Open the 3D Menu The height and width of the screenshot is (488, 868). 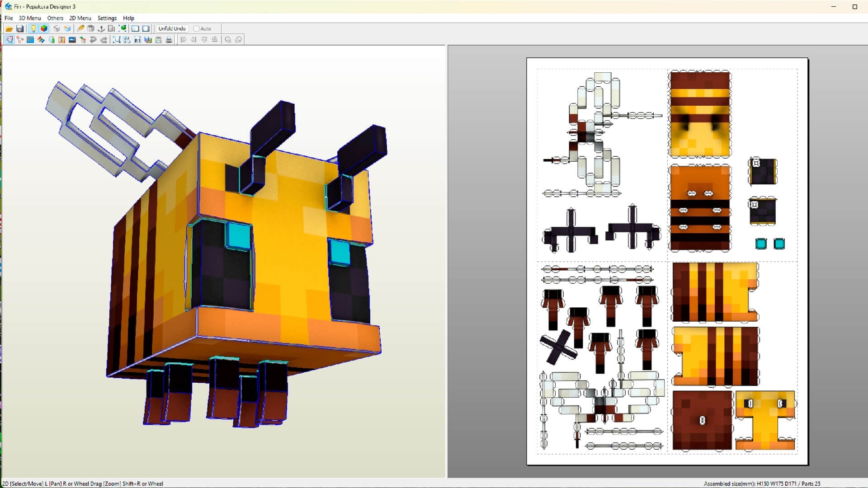(x=30, y=18)
